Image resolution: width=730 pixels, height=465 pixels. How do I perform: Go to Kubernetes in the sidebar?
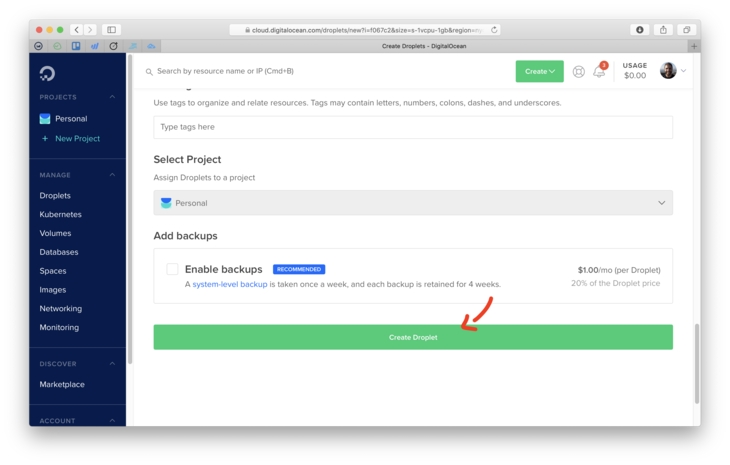click(x=61, y=215)
